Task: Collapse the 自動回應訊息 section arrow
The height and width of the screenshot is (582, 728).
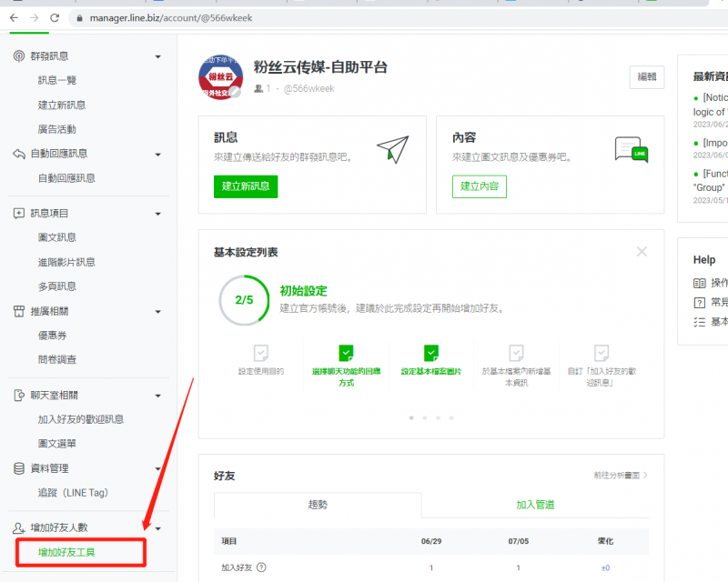Action: (157, 154)
